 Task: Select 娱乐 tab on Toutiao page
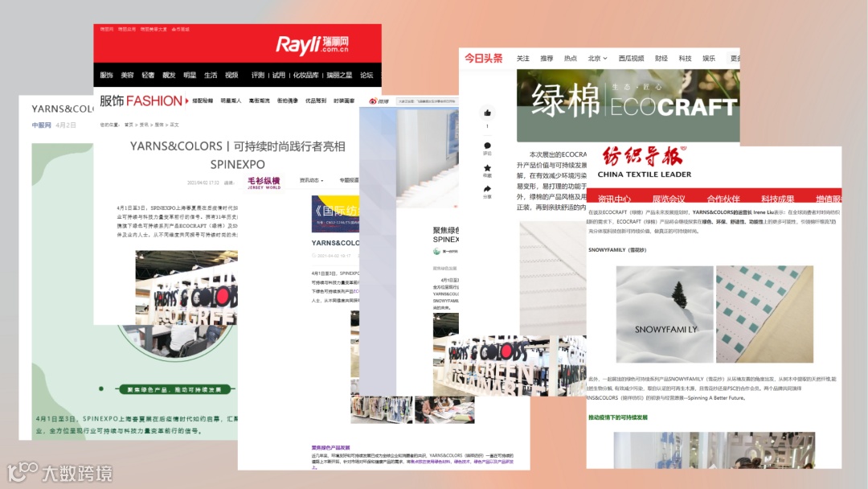tap(709, 58)
